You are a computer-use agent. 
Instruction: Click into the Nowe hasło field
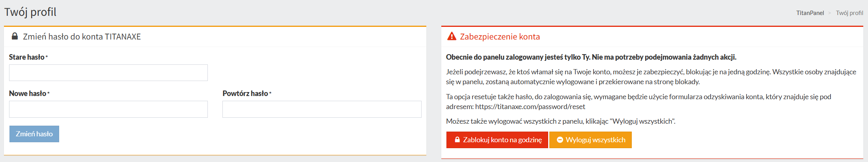pos(108,109)
